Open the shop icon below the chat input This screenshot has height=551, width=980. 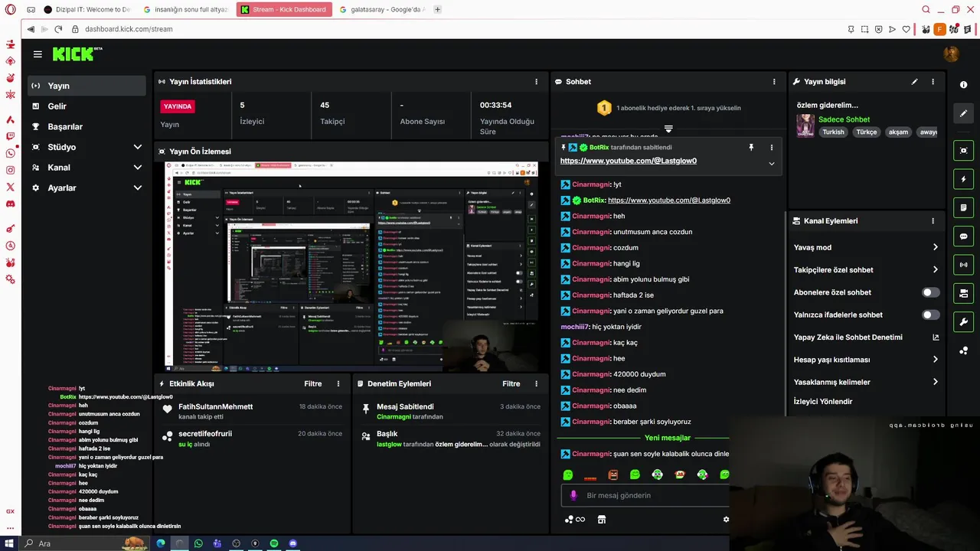602,520
